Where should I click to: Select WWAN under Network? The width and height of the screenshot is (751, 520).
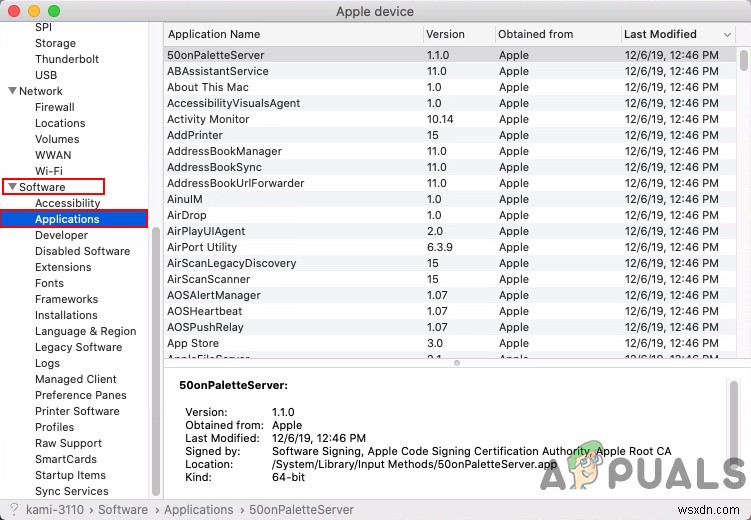pos(53,155)
